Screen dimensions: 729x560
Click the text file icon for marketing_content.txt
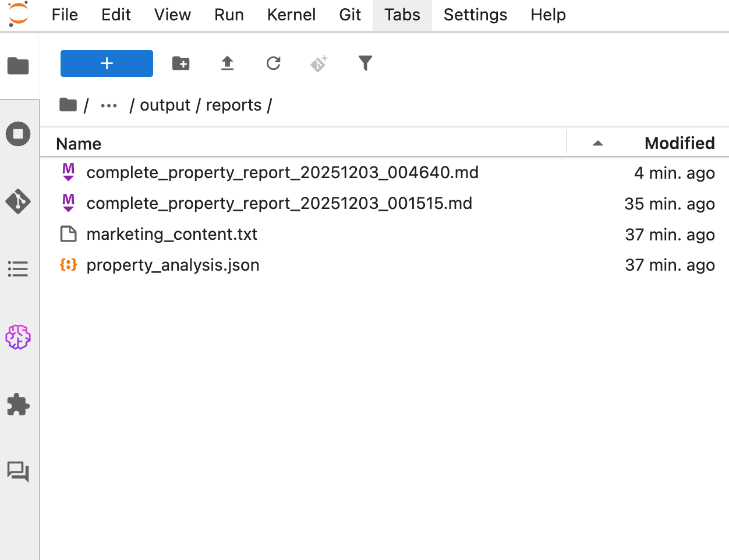pos(69,234)
